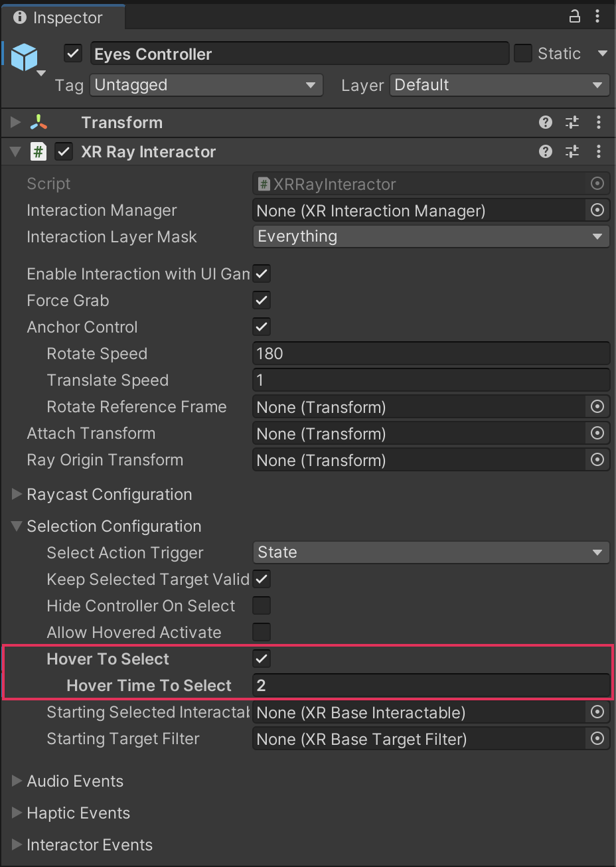Uncheck the Hover To Select option
The width and height of the screenshot is (616, 867).
[262, 659]
